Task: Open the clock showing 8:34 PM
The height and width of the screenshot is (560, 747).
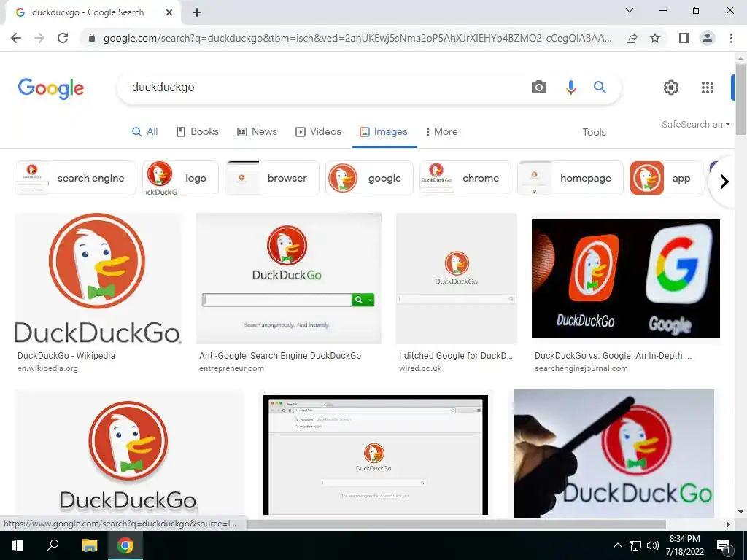Action: pos(684,545)
